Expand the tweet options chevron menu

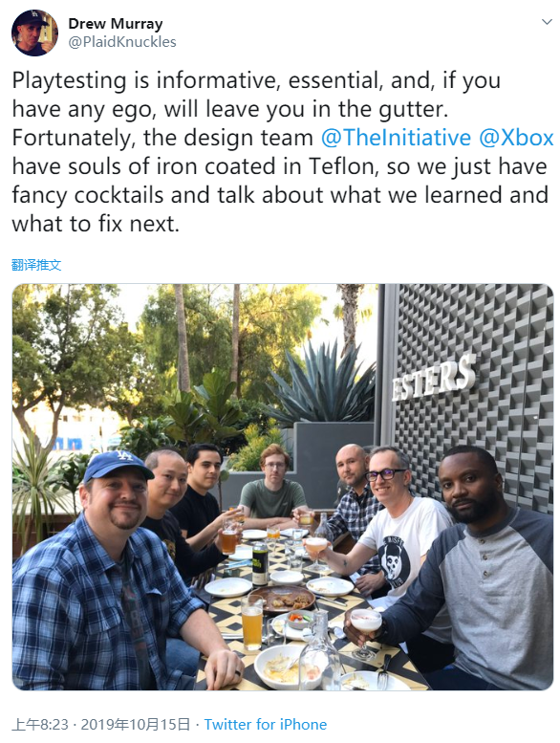coord(547,22)
